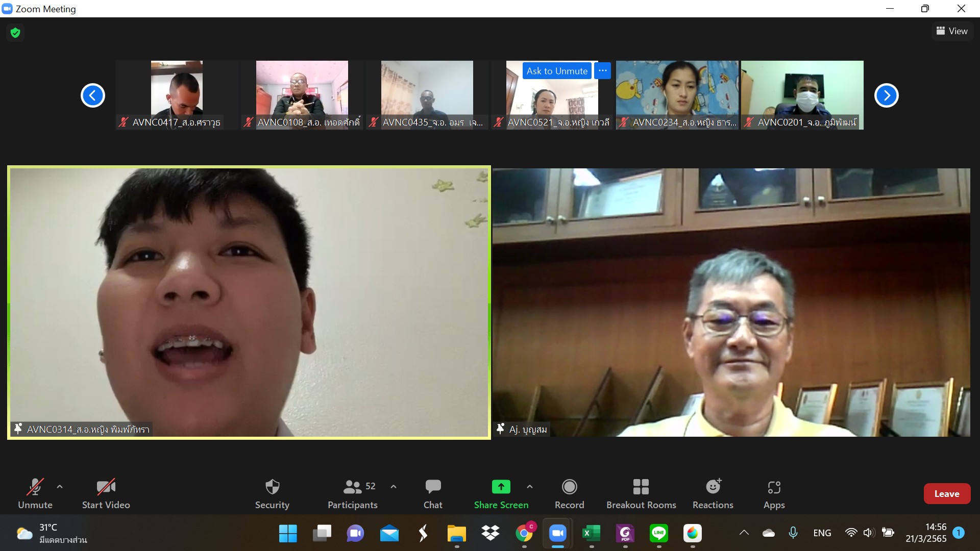The height and width of the screenshot is (551, 980).
Task: Open Wi-Fi network settings
Action: (x=851, y=533)
